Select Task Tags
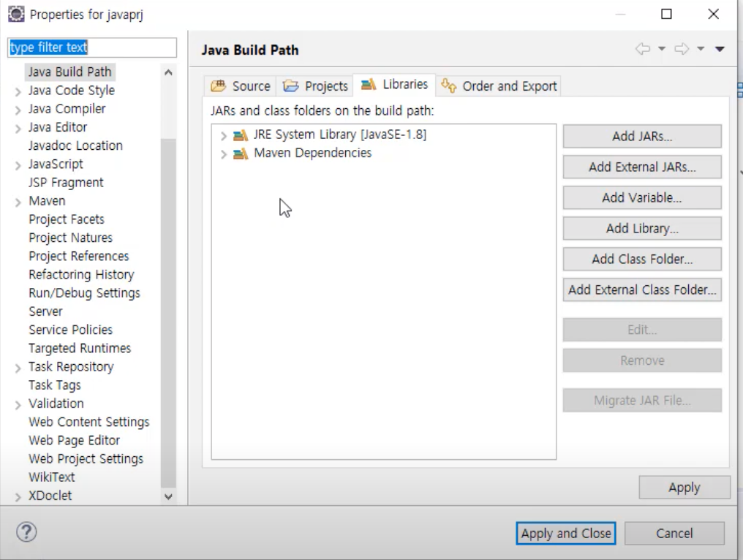743x560 pixels. 55,385
